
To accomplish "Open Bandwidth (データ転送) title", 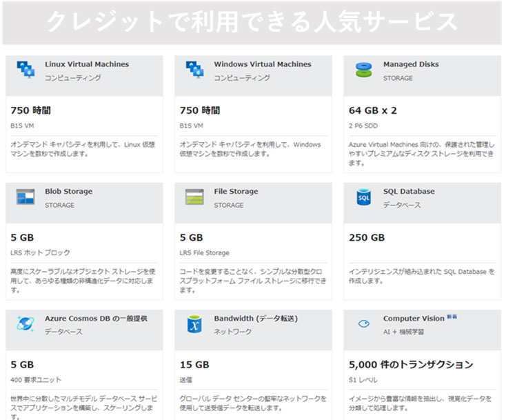I will coord(256,319).
